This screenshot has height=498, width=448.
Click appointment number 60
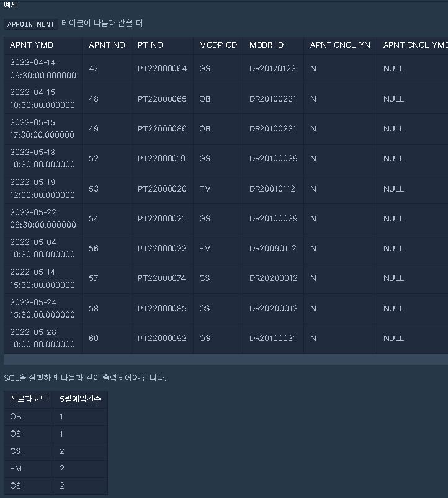coord(94,338)
